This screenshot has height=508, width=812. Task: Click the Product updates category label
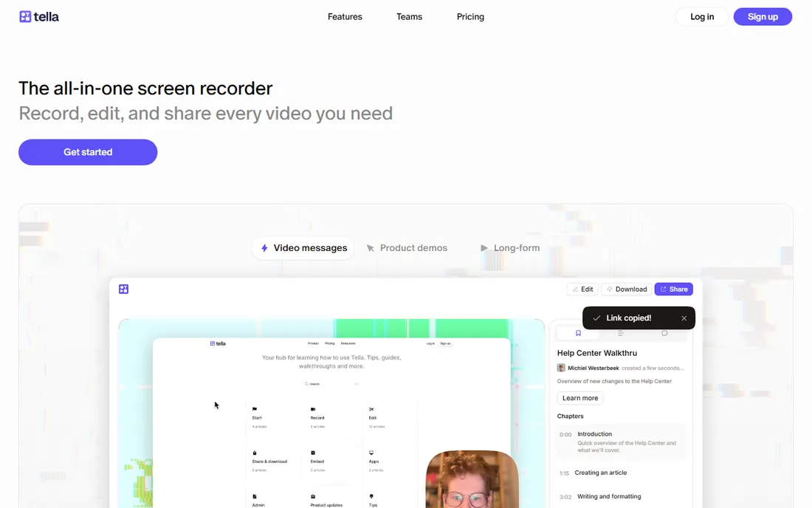tap(326, 505)
